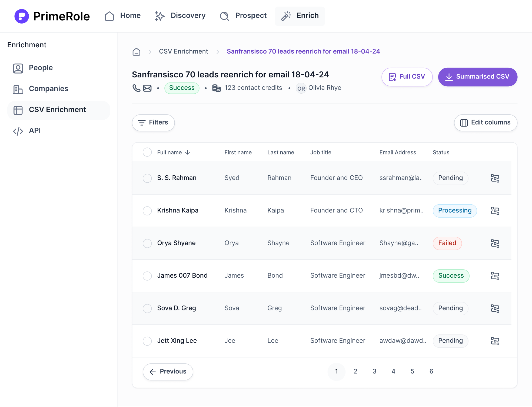This screenshot has height=407, width=532.
Task: Click the phone icon under the job title
Action: [x=136, y=88]
